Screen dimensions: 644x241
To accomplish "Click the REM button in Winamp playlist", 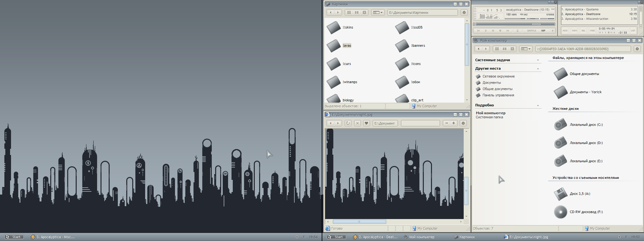I will pyautogui.click(x=575, y=30).
